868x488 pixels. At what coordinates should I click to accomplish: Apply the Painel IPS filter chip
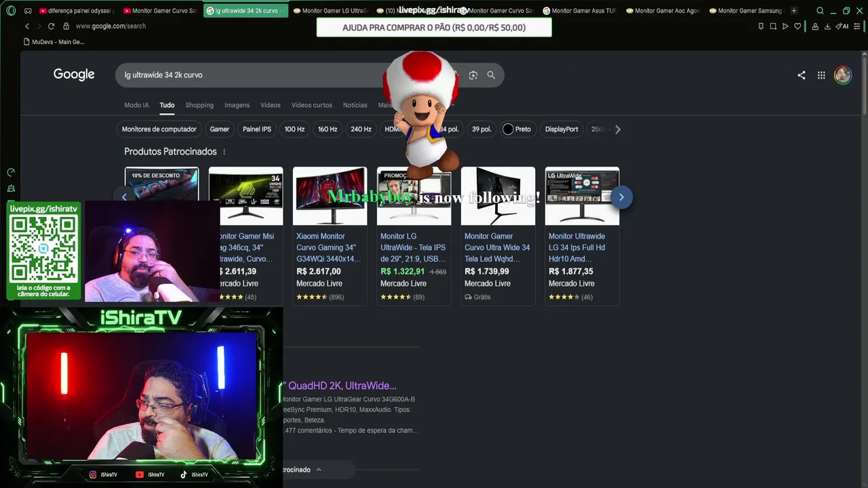tap(257, 129)
